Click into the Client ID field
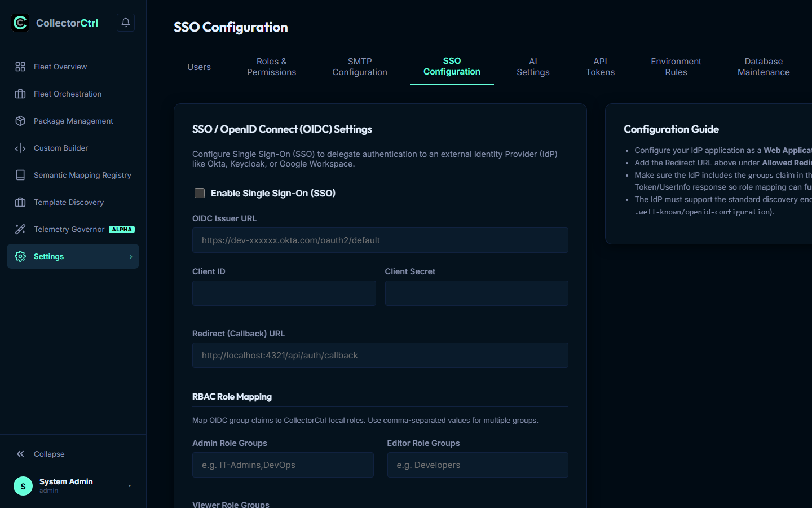The image size is (812, 508). (x=284, y=294)
